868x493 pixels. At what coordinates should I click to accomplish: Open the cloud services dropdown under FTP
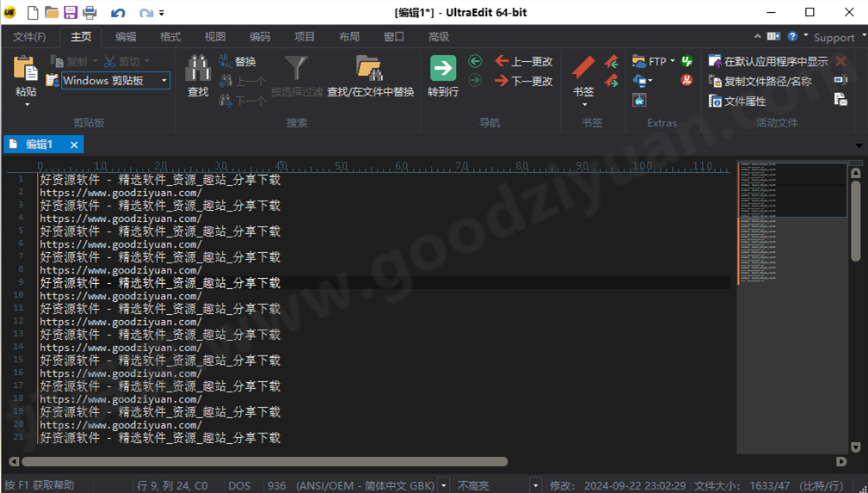click(x=649, y=81)
